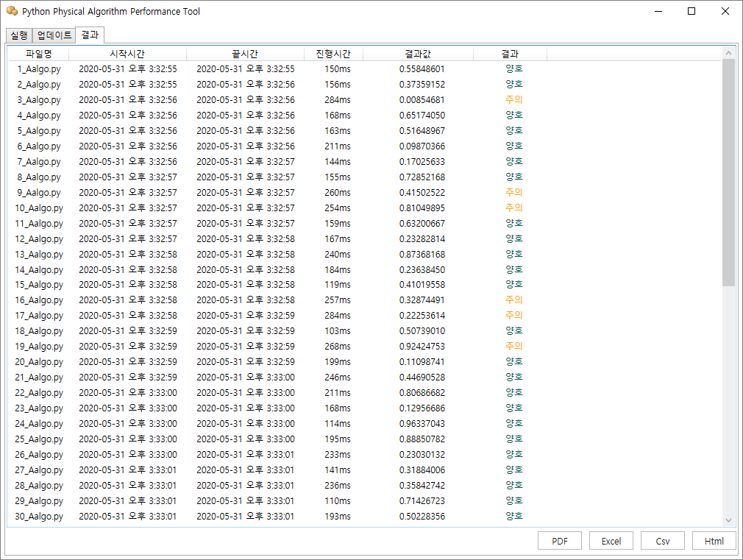Image resolution: width=743 pixels, height=560 pixels.
Task: Click the Csv export button
Action: point(662,541)
